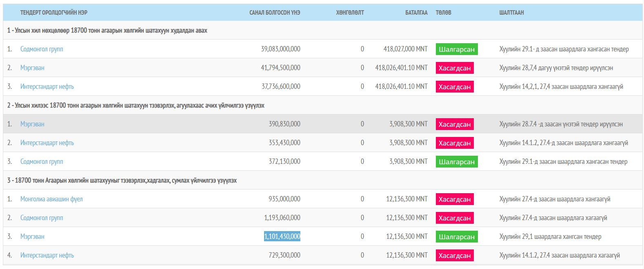Open Монголиа авиашин фуел bidder link
Viewport: 644px width, 269px height.
tap(51, 199)
